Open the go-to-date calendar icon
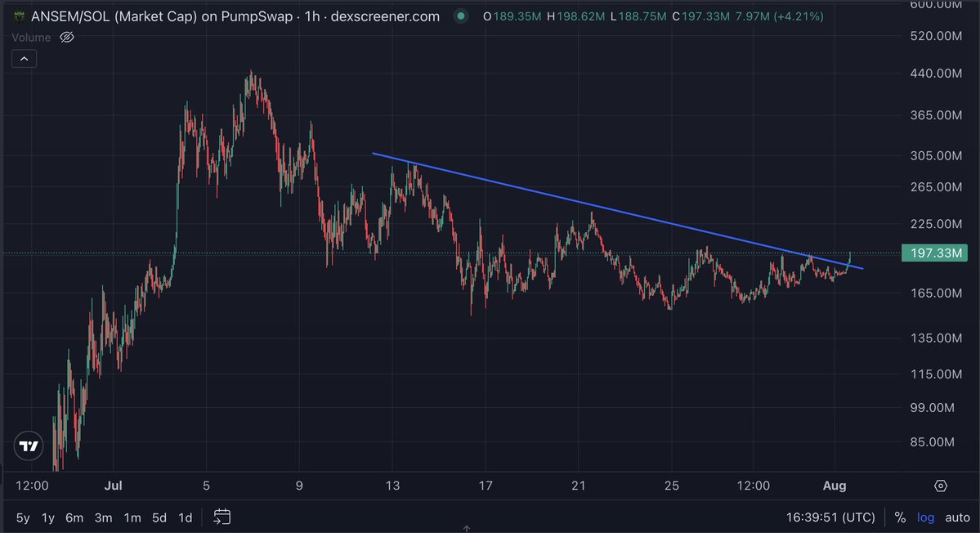 [222, 517]
